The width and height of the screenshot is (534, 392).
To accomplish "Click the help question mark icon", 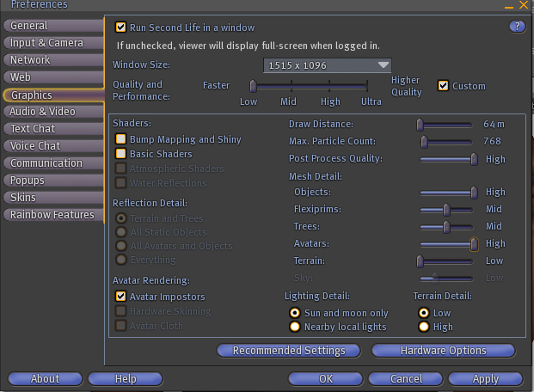I will [x=516, y=27].
